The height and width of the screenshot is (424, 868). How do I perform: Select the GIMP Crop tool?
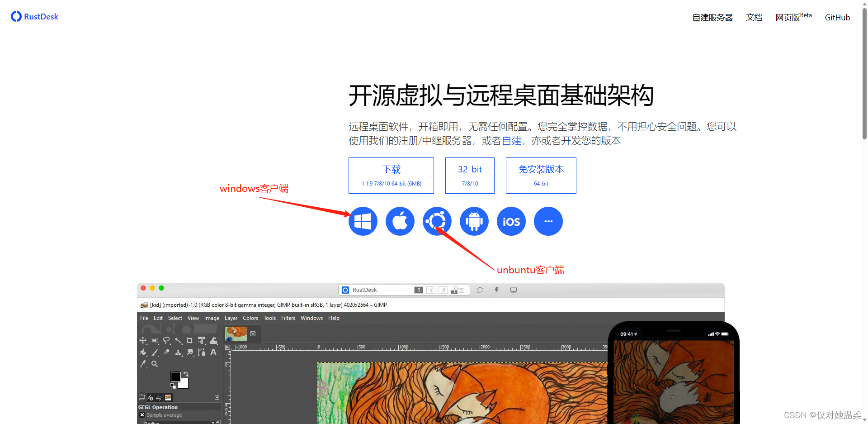(190, 340)
